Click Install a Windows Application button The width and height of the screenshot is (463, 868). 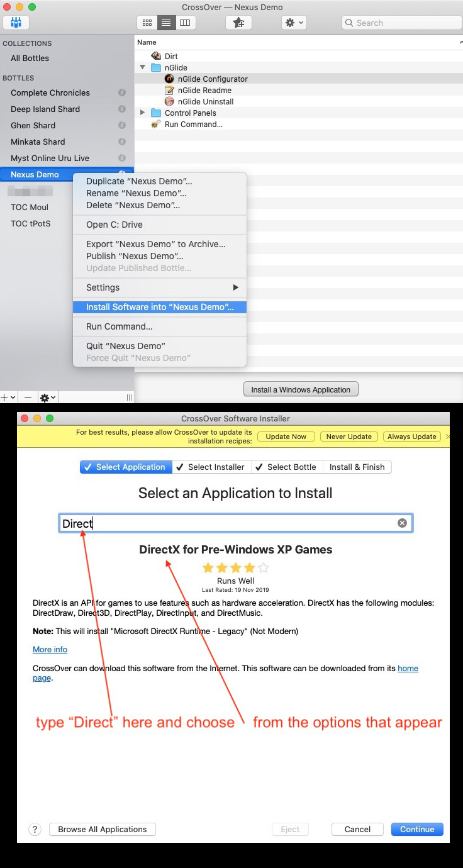coord(301,389)
